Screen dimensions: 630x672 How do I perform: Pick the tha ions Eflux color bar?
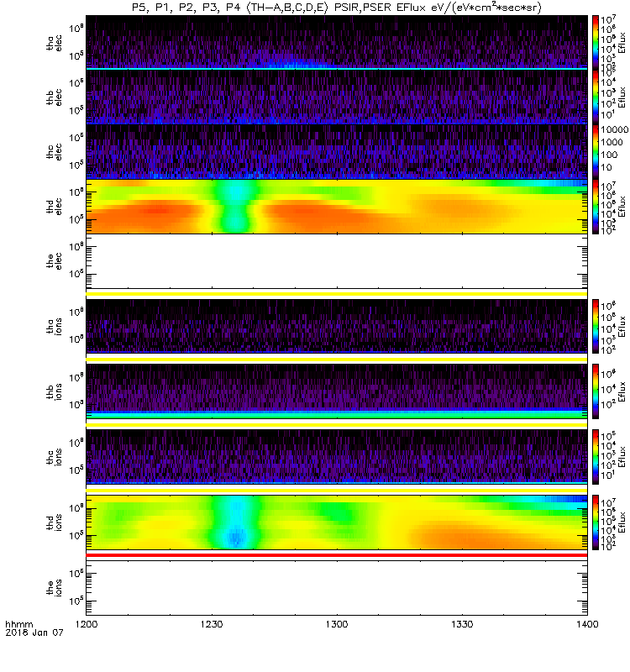(596, 326)
